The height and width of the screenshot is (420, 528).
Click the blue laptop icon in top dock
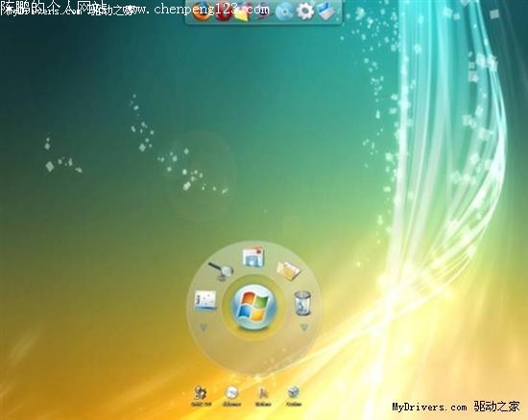coord(326,12)
